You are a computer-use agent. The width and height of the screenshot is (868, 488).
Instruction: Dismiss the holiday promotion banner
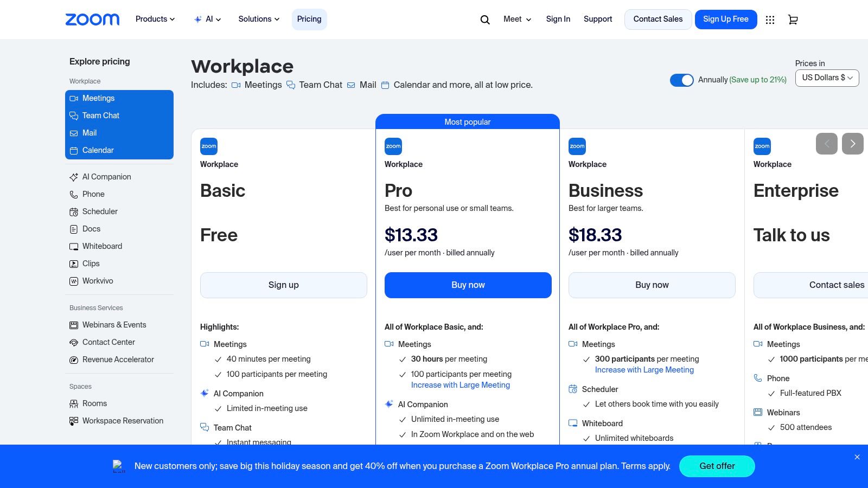click(x=857, y=457)
